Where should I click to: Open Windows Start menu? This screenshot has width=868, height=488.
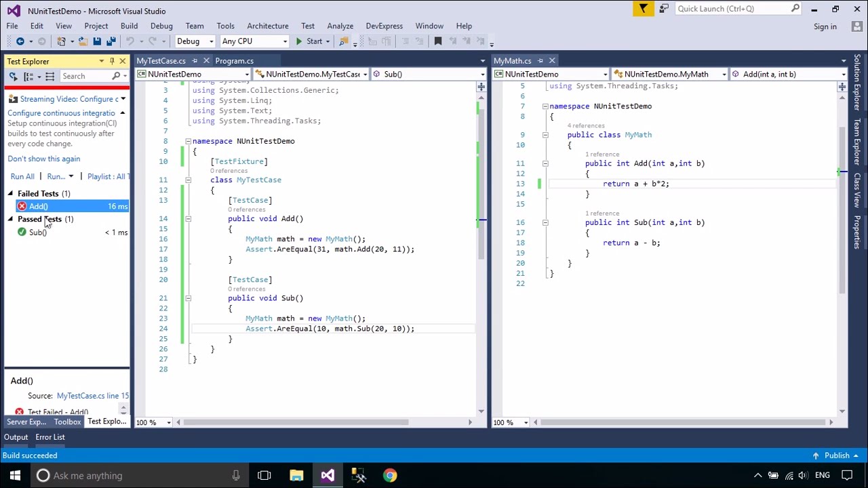click(x=15, y=476)
